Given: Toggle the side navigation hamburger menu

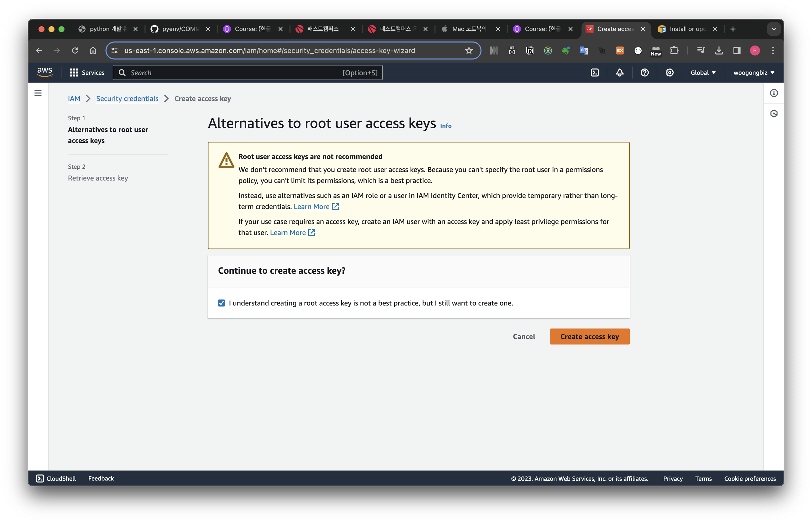Looking at the screenshot, I should 38,93.
